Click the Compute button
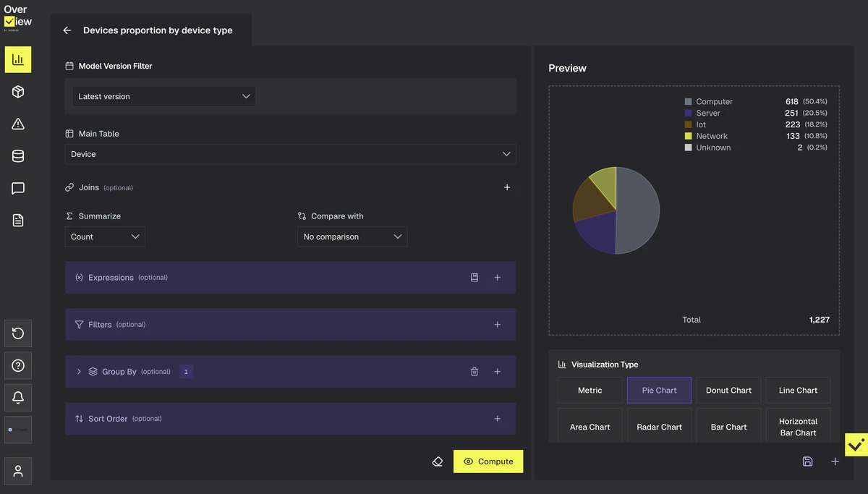 point(488,461)
